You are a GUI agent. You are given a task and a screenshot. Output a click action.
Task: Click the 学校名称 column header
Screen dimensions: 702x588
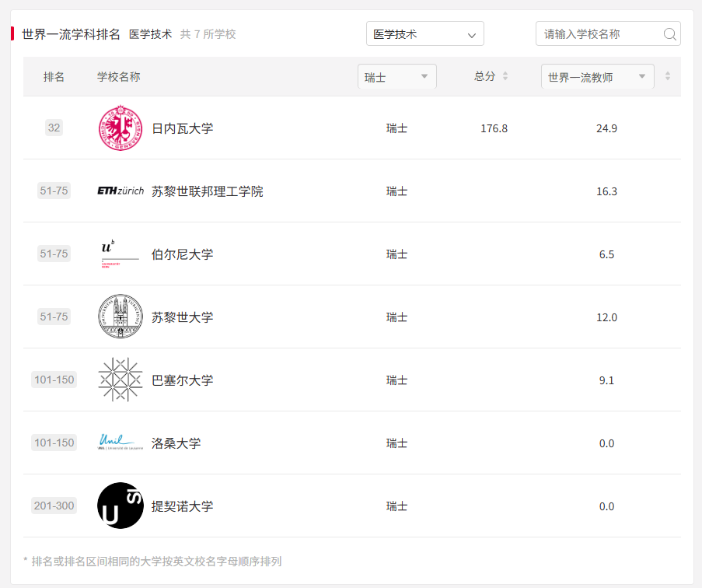click(x=119, y=77)
